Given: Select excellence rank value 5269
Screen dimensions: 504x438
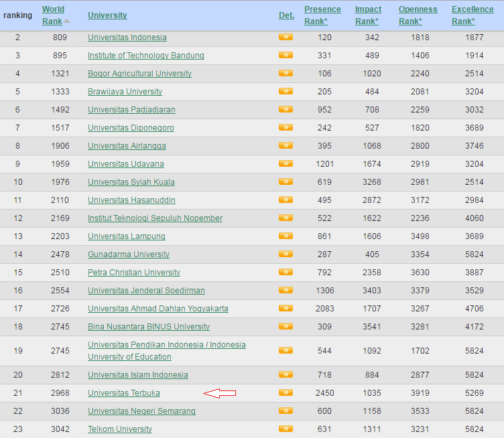Looking at the screenshot, I should click(x=474, y=393).
